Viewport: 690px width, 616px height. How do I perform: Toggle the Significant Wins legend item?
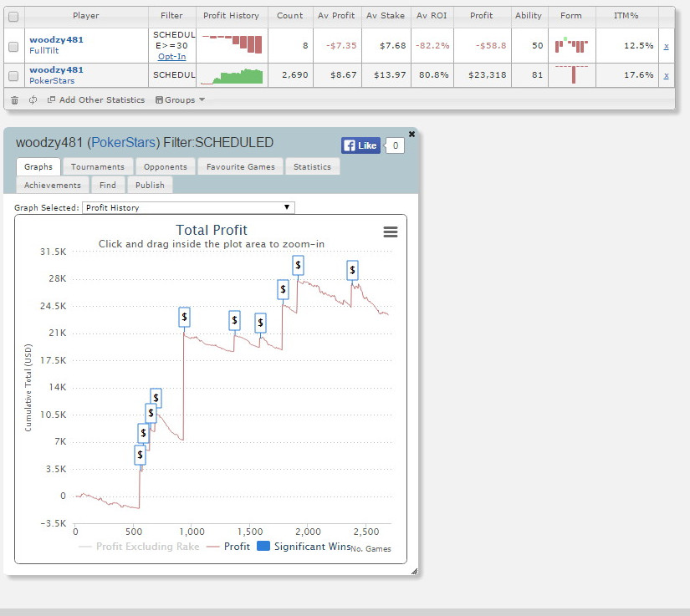[x=304, y=547]
